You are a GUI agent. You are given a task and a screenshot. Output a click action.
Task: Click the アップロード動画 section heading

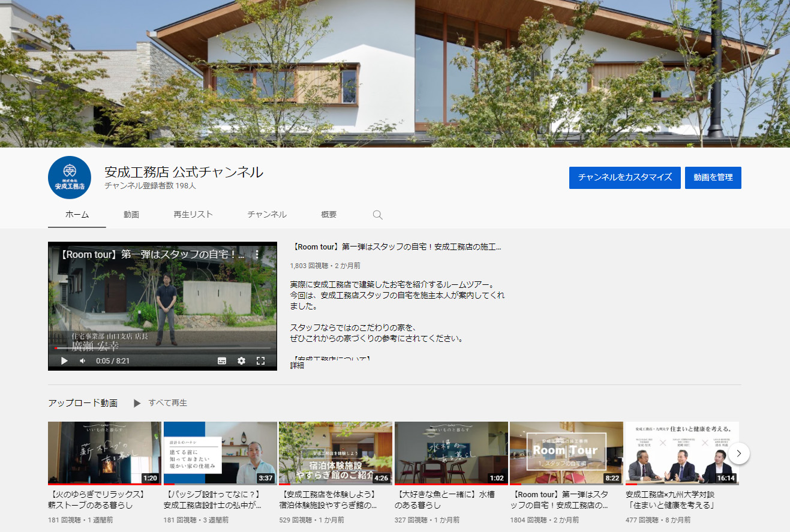click(83, 403)
